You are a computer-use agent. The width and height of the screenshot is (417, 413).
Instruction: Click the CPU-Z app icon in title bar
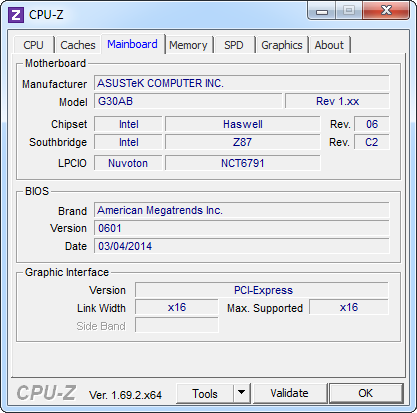pyautogui.click(x=16, y=15)
